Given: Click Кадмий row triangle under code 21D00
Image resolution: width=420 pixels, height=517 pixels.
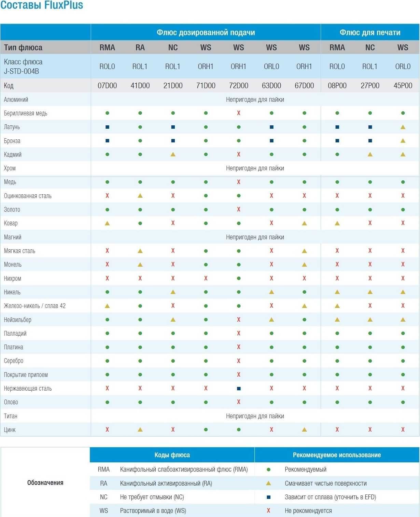Looking at the screenshot, I should (x=173, y=154).
